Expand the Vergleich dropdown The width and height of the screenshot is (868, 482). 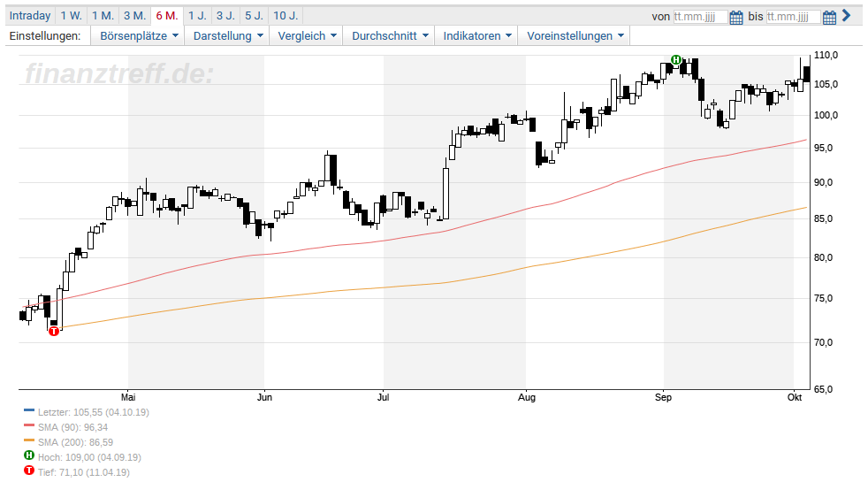(307, 35)
